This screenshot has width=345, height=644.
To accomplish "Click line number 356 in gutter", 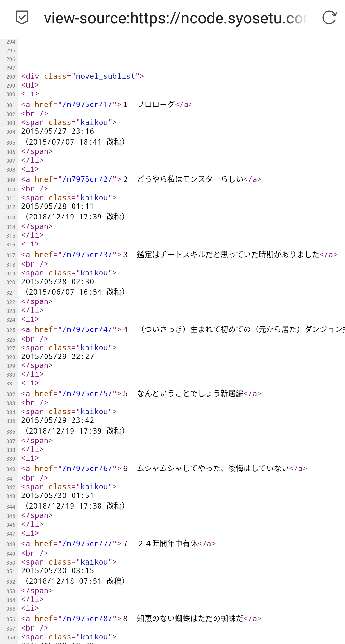I will pos(11,619).
